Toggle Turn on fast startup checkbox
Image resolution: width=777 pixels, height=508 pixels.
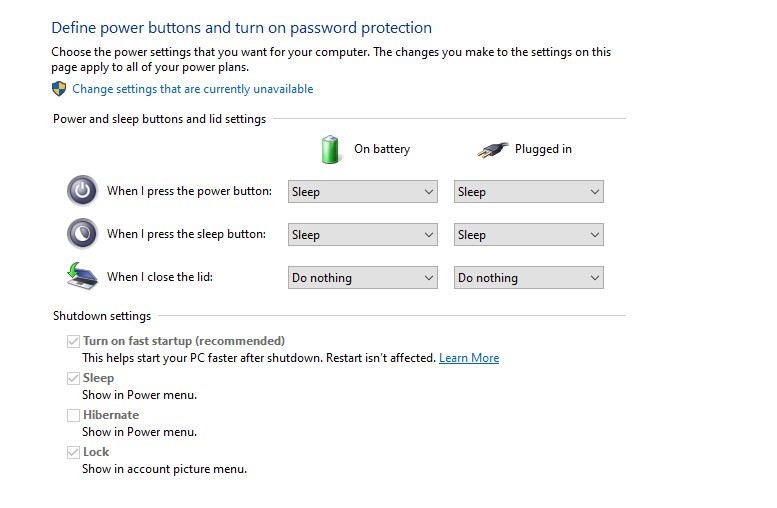[73, 341]
